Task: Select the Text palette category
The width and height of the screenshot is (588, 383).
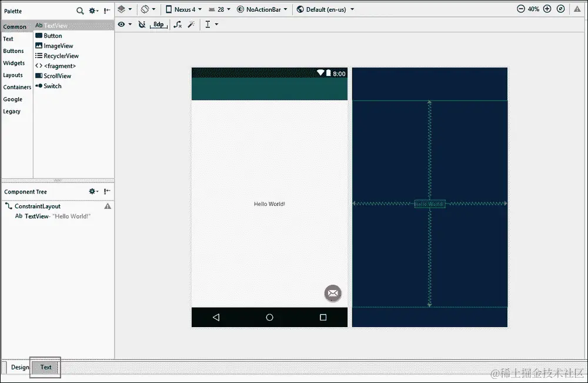Action: [x=8, y=39]
